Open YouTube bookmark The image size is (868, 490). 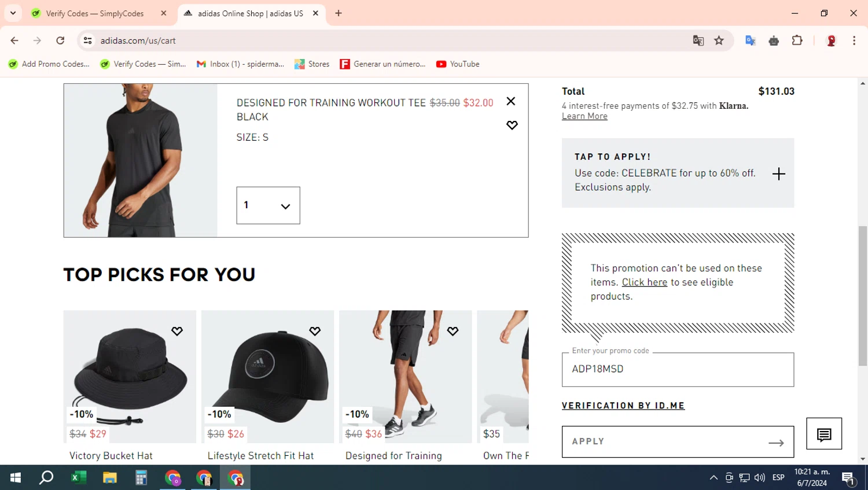(458, 64)
